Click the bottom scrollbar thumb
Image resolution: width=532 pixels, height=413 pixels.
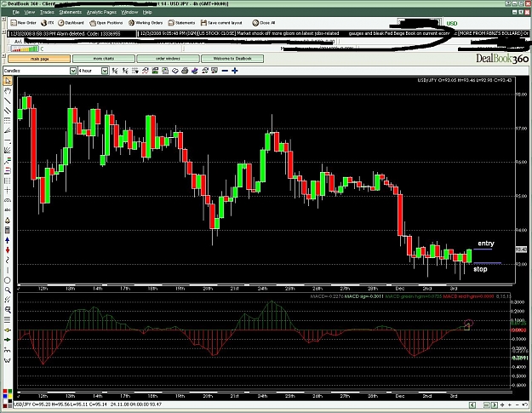tap(487, 404)
